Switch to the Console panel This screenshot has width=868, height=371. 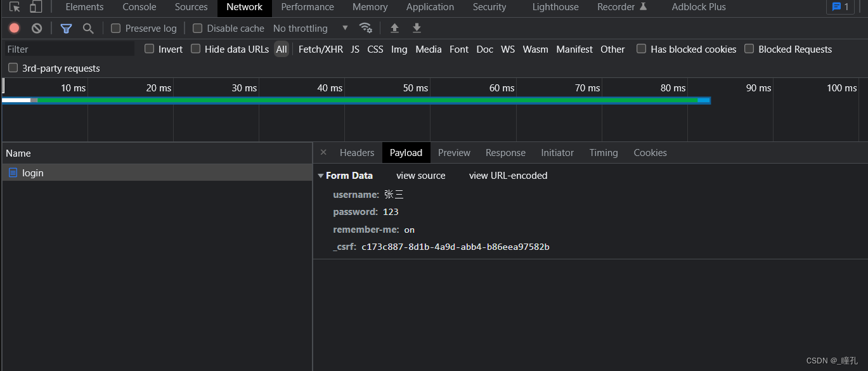[x=139, y=7]
